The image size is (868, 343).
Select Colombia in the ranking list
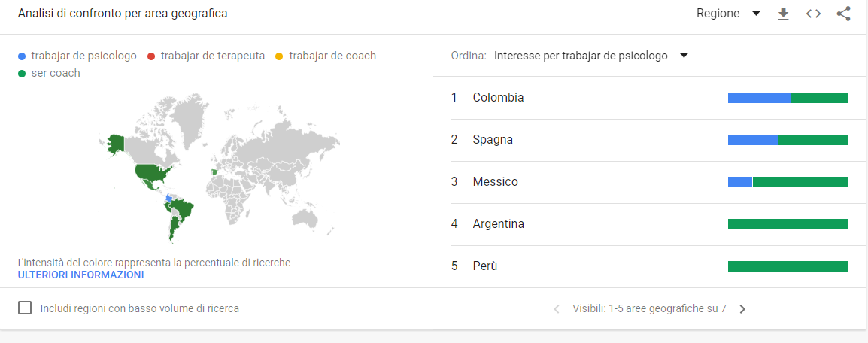[x=498, y=98]
